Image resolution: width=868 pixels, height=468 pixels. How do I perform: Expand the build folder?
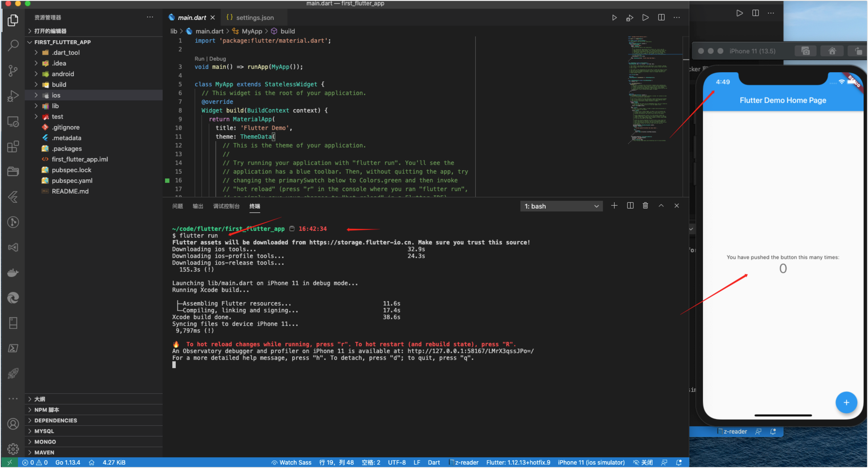pyautogui.click(x=94, y=85)
